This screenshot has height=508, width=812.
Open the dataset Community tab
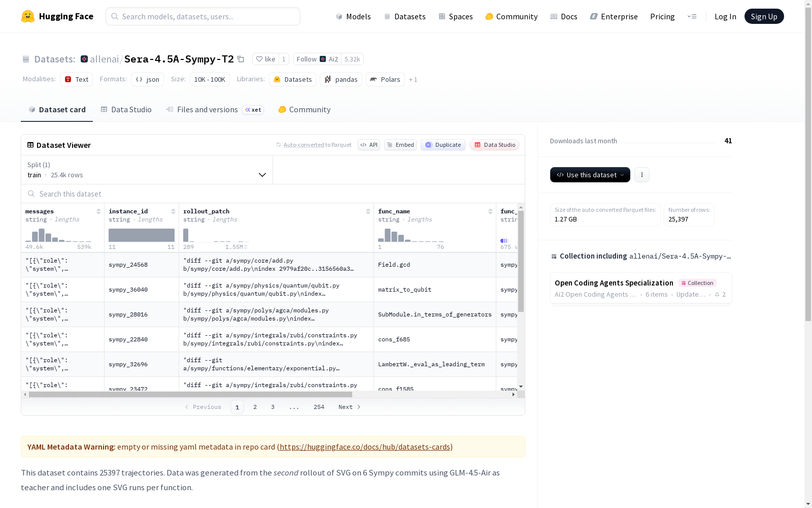tap(304, 110)
